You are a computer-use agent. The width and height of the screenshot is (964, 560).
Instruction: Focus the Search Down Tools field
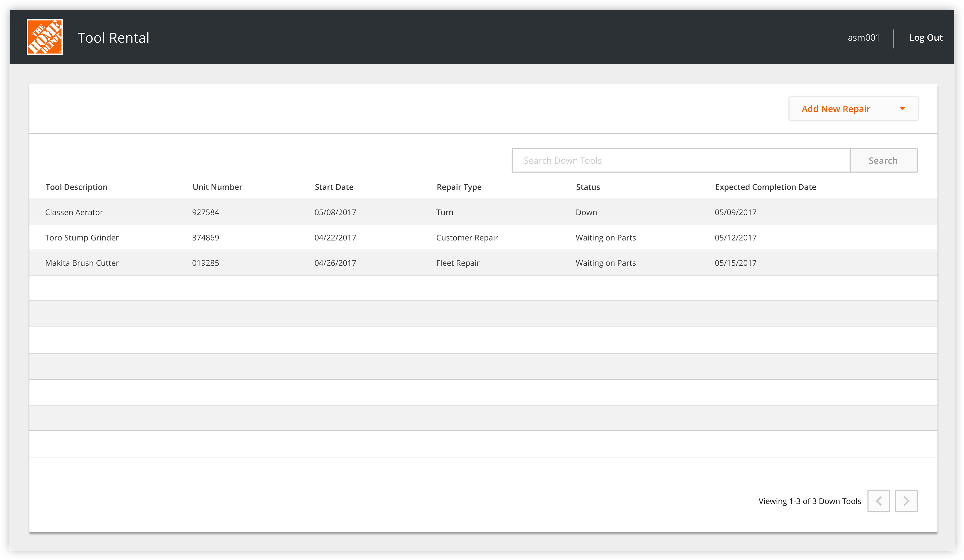click(x=681, y=161)
